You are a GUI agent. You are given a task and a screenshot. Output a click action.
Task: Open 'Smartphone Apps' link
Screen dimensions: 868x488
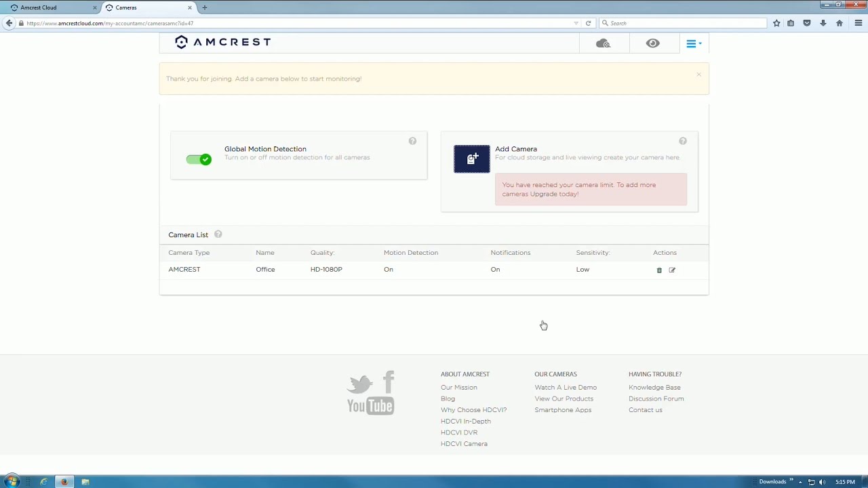(563, 410)
